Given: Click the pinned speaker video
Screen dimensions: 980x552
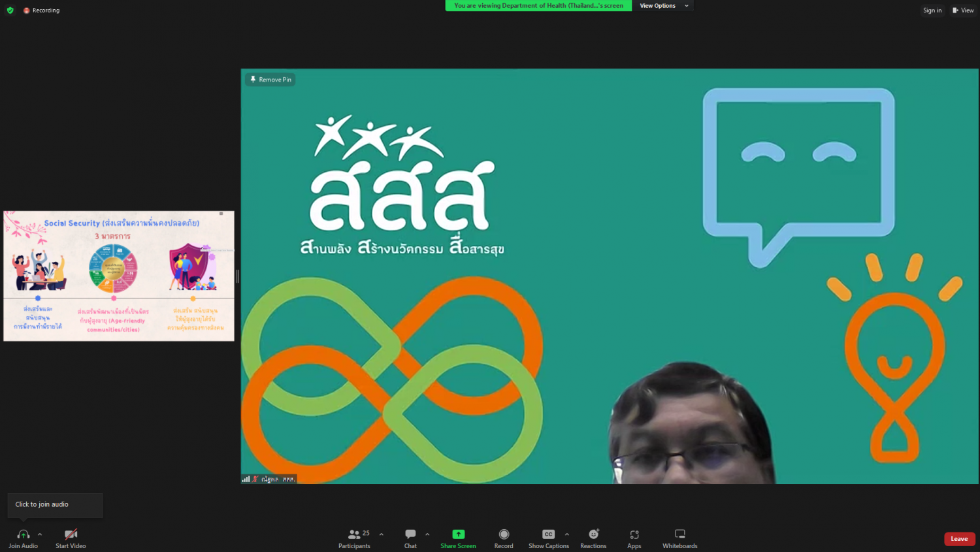Looking at the screenshot, I should click(x=610, y=276).
